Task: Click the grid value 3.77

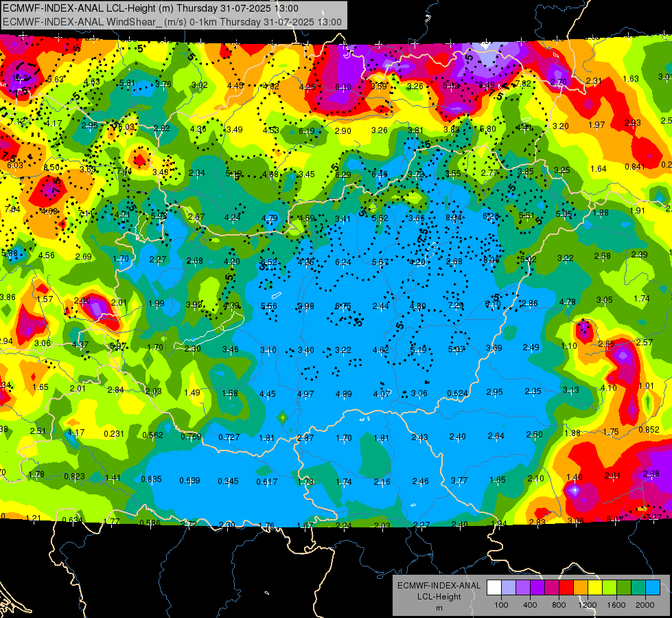Action: (459, 481)
